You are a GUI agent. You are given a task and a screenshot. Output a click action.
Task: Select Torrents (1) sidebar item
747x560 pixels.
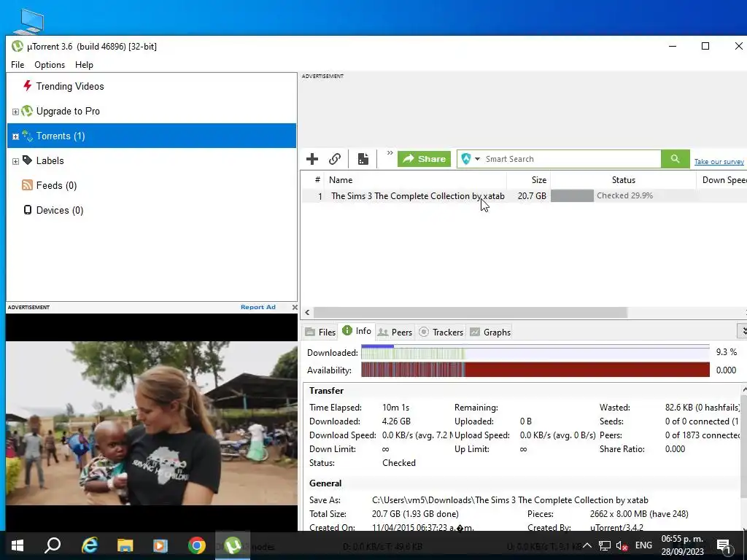pyautogui.click(x=152, y=136)
